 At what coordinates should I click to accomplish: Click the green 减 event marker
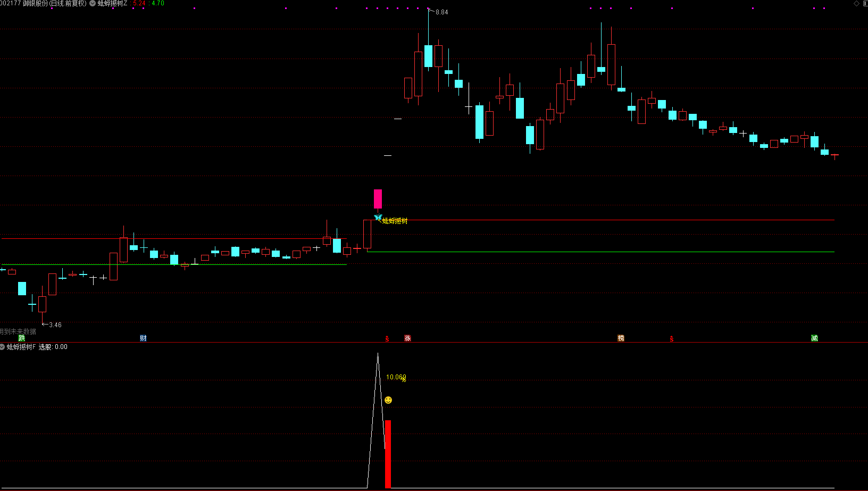[x=814, y=338]
